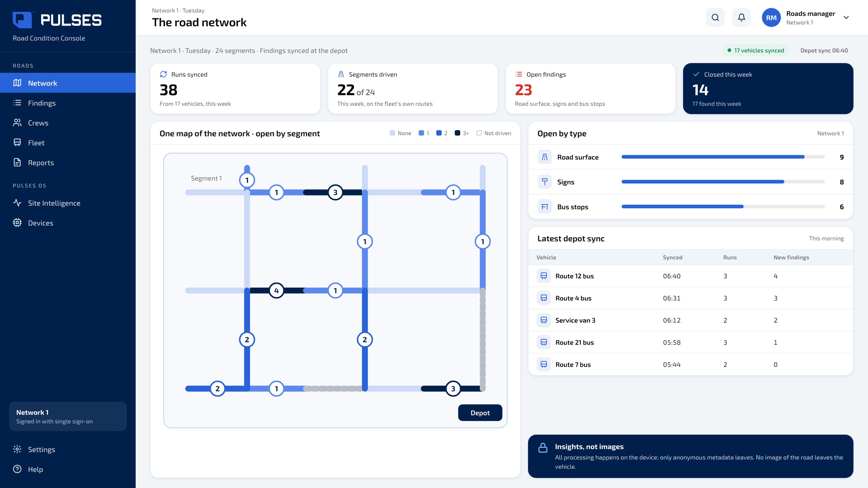Expand the Roads manager account chevron

[846, 17]
